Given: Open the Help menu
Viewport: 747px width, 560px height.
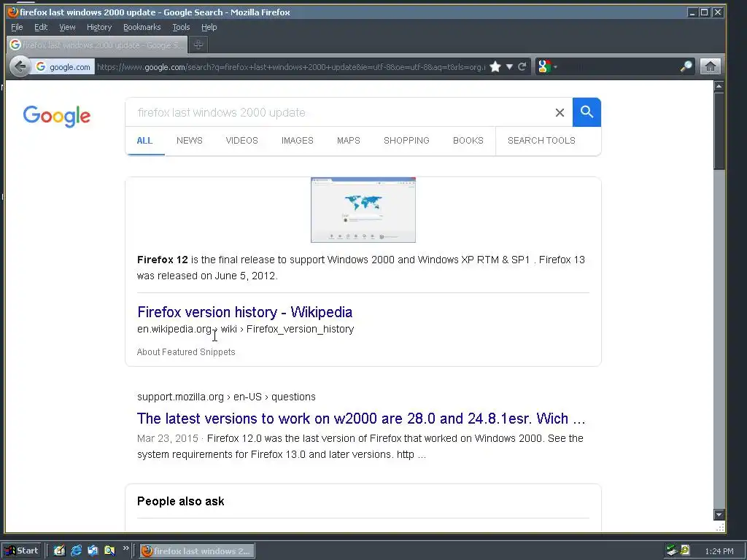Looking at the screenshot, I should tap(209, 27).
